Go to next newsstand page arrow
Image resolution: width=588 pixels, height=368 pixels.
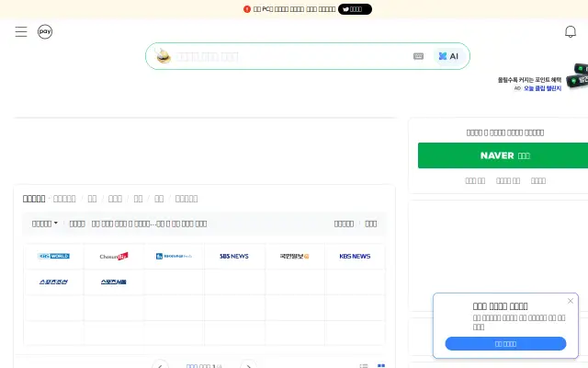click(x=249, y=365)
